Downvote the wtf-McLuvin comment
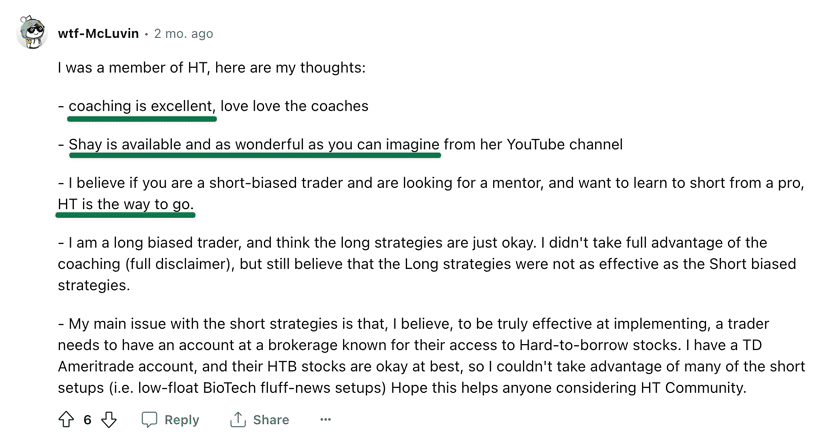 109,420
